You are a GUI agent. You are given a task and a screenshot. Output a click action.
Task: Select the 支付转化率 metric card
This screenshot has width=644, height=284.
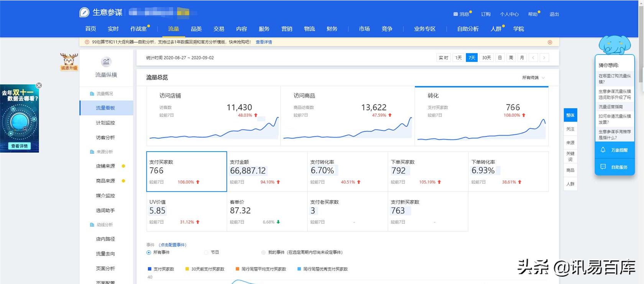click(348, 172)
